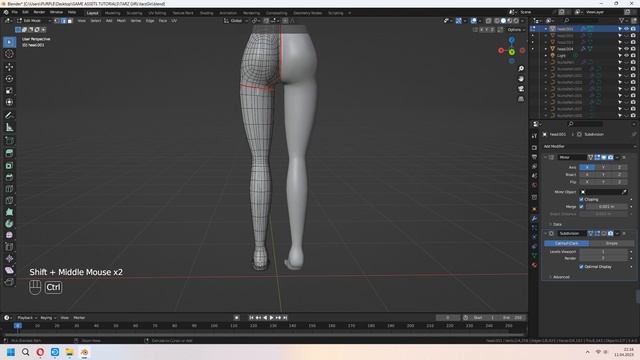Screen dimensions: 640x360
Task: Toggle Mirror modifier render camera icon
Action: [610, 157]
